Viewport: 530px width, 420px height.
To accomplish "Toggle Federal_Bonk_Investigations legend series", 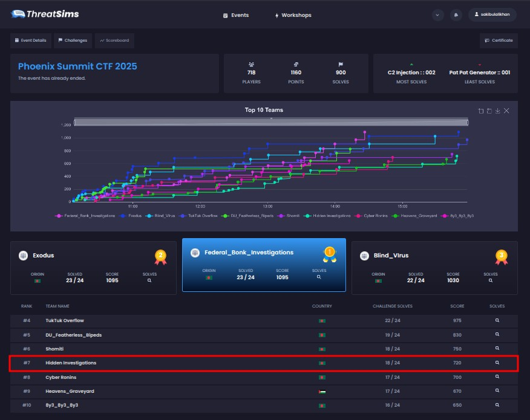I will coord(85,216).
